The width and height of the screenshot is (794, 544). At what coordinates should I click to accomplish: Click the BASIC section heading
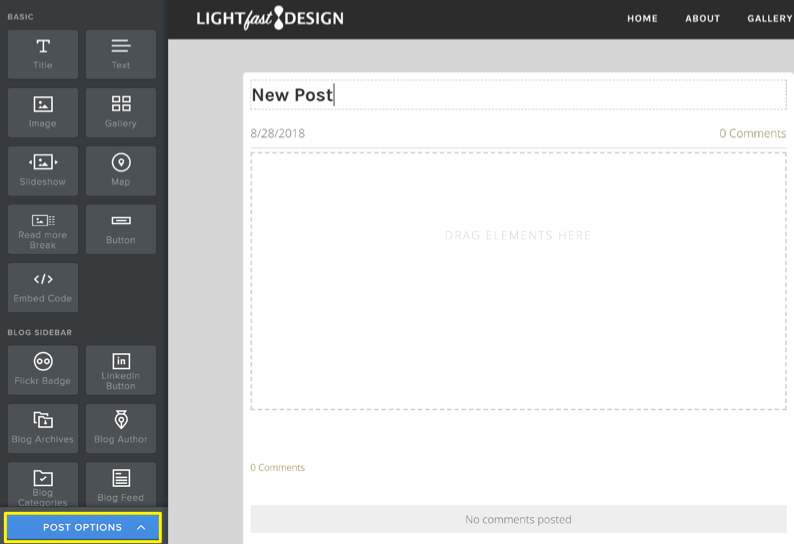pyautogui.click(x=20, y=17)
